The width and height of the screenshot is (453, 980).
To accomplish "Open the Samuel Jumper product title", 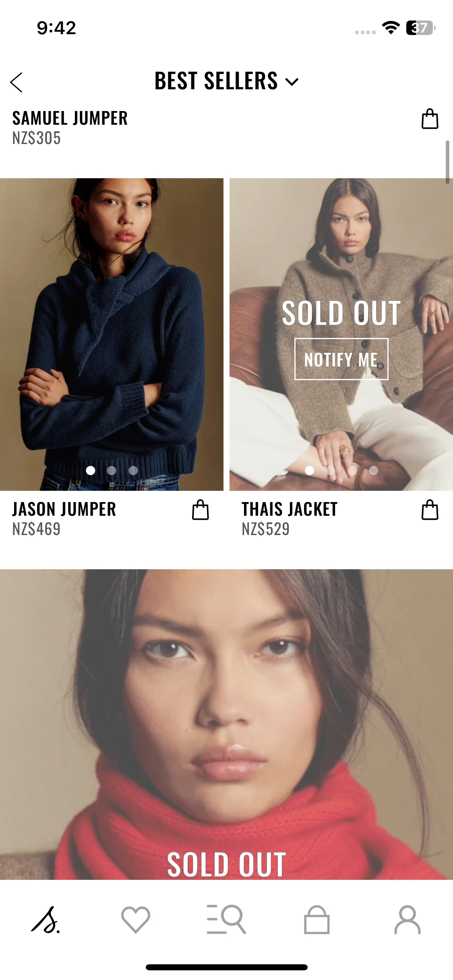I will click(70, 118).
